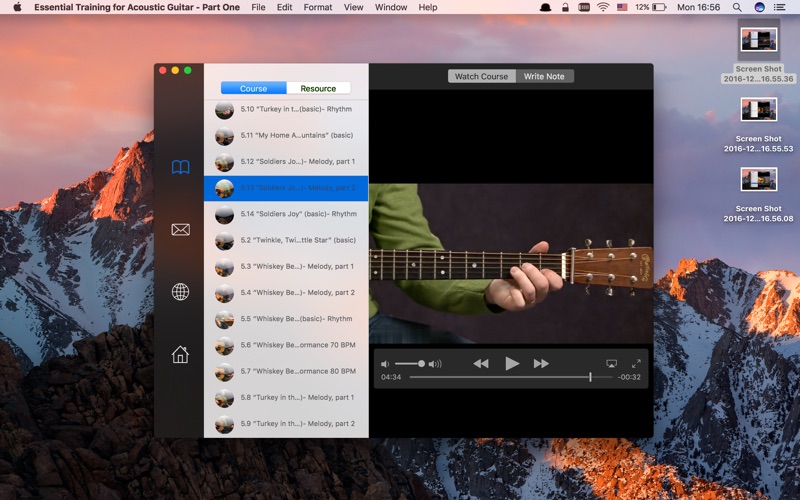Open the File menu
Screen dimensions: 800x500
coord(258,7)
